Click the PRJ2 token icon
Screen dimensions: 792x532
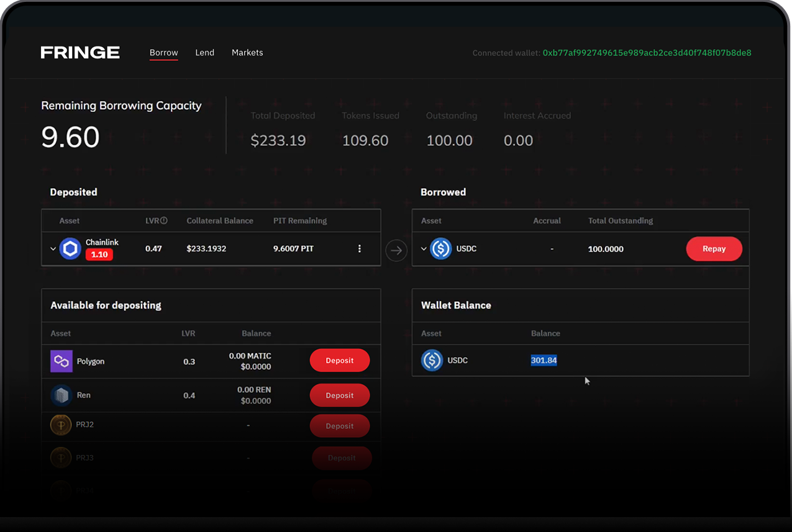tap(61, 425)
